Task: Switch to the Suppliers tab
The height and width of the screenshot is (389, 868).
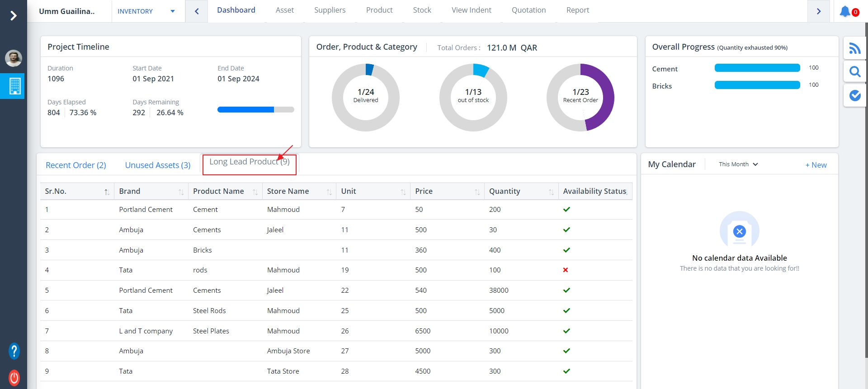Action: [x=330, y=10]
